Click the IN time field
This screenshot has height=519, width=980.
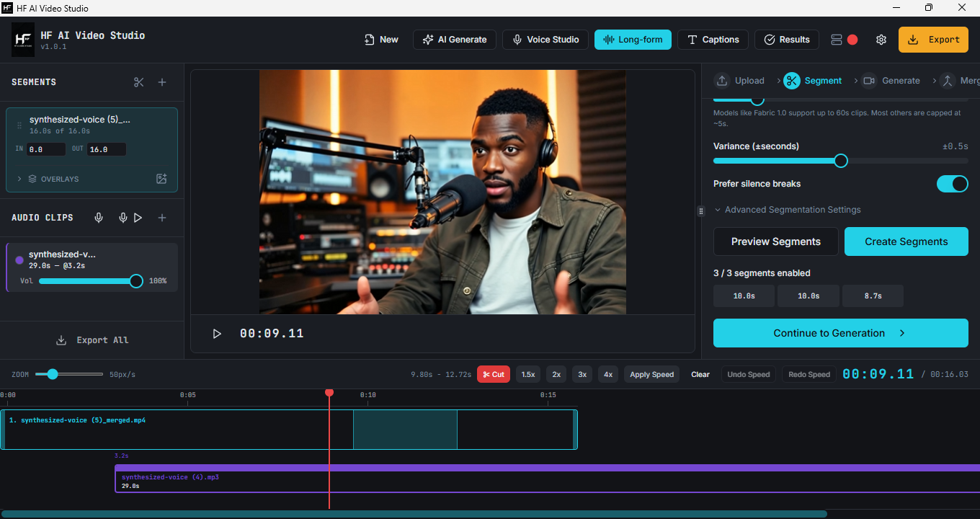(45, 149)
